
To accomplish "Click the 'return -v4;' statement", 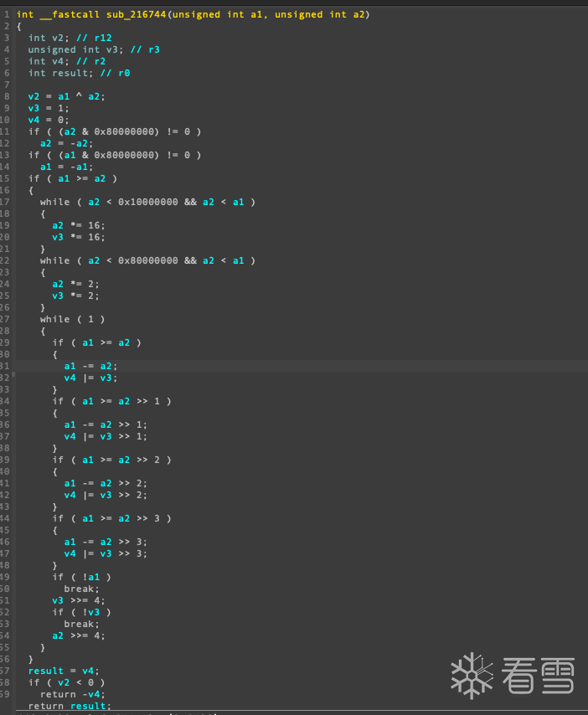I will (x=73, y=694).
